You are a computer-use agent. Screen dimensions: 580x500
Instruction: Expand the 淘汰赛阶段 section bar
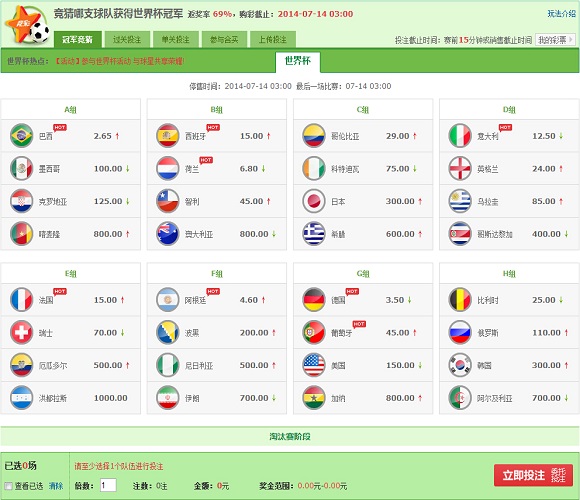290,436
